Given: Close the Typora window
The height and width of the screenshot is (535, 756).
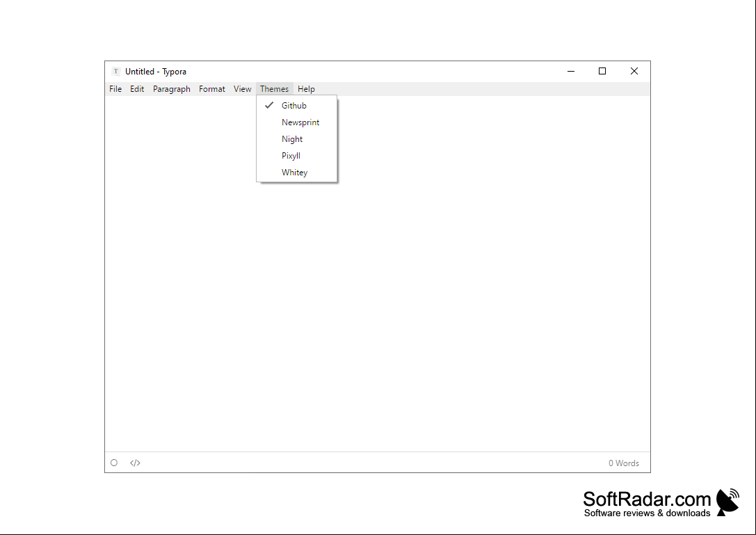Looking at the screenshot, I should (634, 72).
